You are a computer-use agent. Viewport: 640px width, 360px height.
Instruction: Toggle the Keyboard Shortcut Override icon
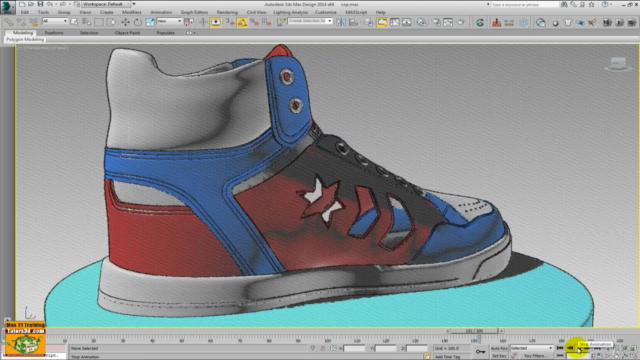pyautogui.click(x=216, y=22)
